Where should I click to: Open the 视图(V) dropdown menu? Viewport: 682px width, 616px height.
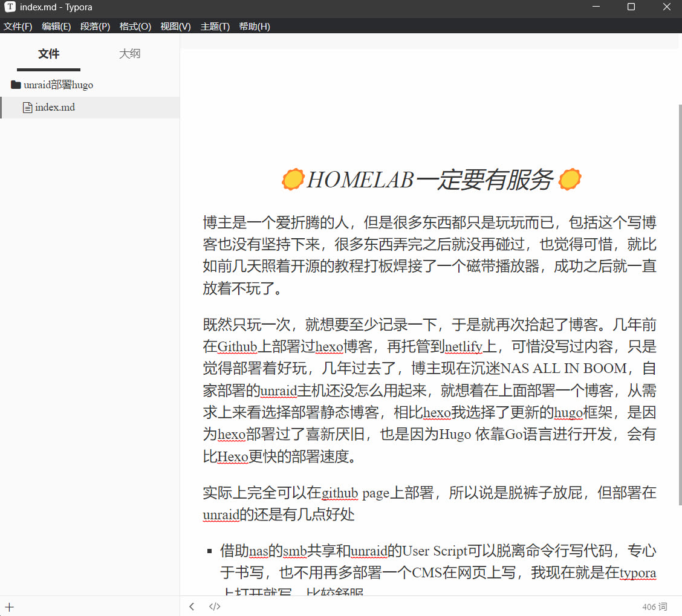tap(175, 27)
